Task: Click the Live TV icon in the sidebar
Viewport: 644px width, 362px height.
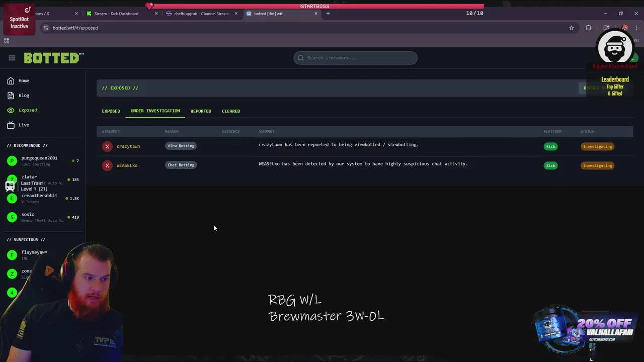Action: pos(11,125)
